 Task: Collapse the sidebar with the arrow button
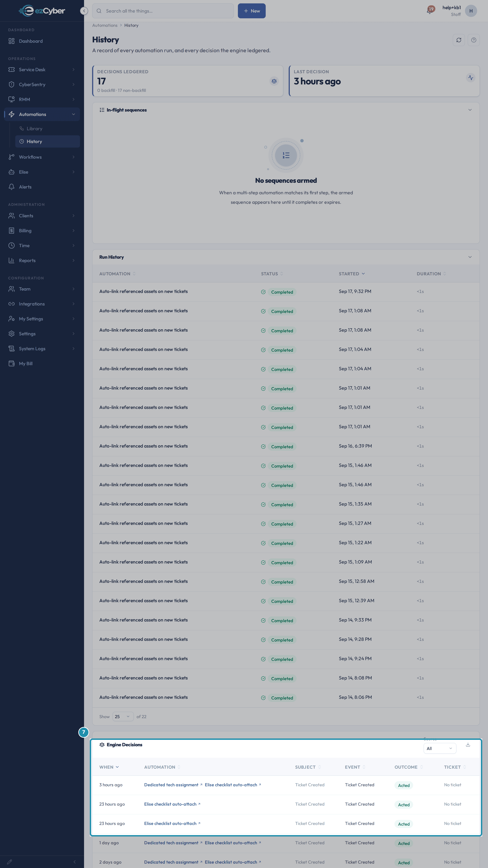(84, 11)
